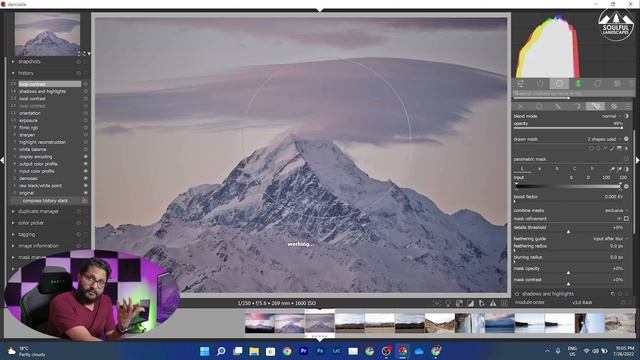Expand the image information panel
Viewport: 640px width, 360px height.
coord(13,246)
